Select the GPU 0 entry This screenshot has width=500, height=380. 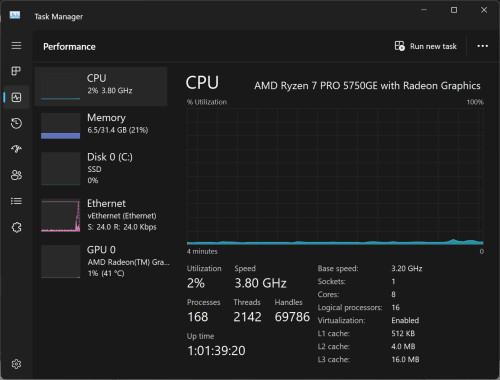tap(101, 261)
